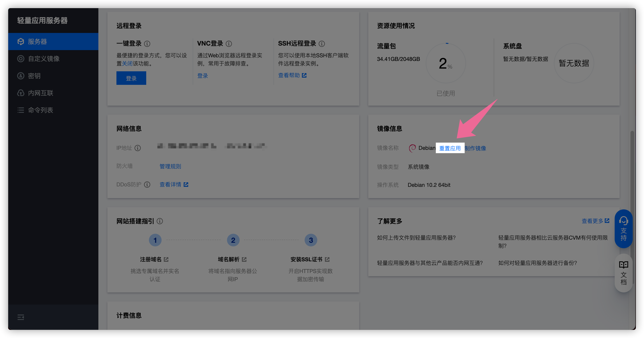Open the 服务器 sidebar section

(x=53, y=42)
